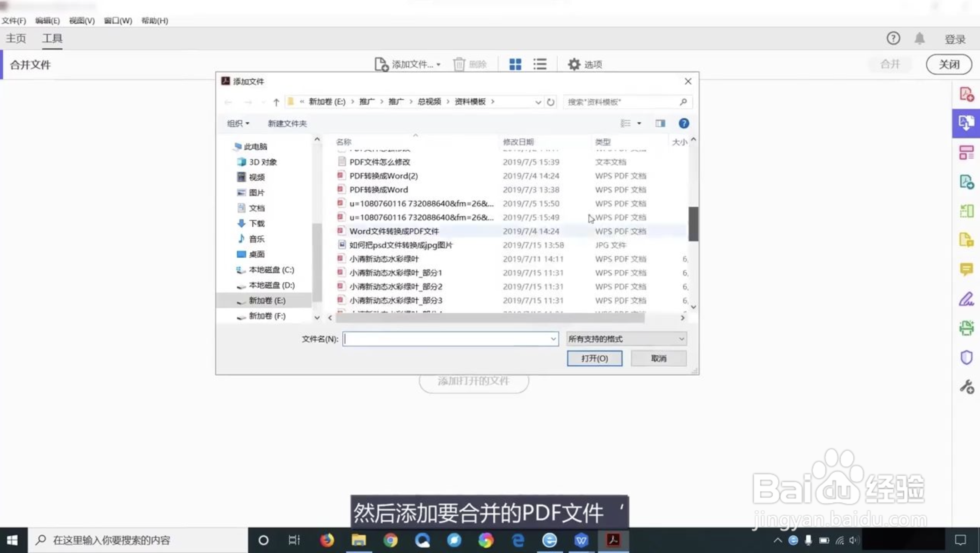980x553 pixels.
Task: Open the Protect shield tool
Action: (x=967, y=358)
